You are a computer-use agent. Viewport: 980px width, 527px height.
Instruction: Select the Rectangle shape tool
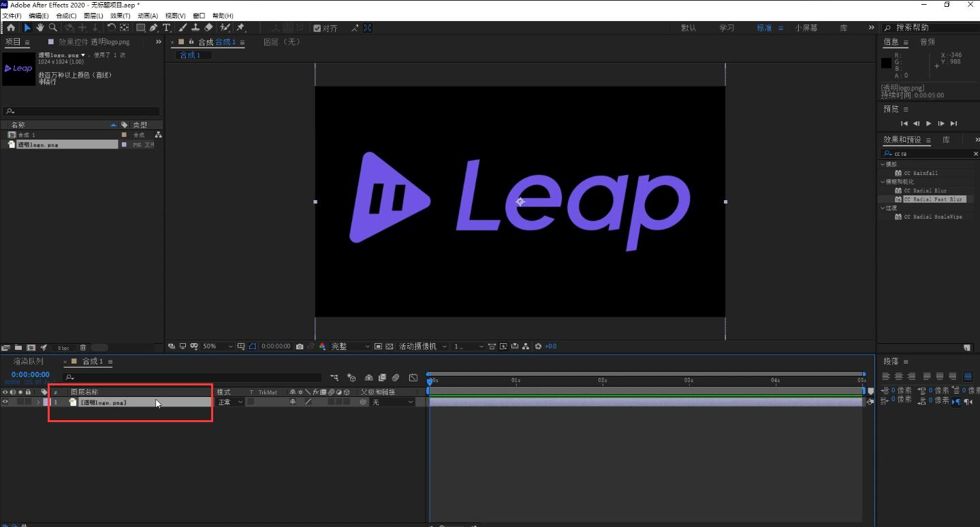tap(140, 28)
